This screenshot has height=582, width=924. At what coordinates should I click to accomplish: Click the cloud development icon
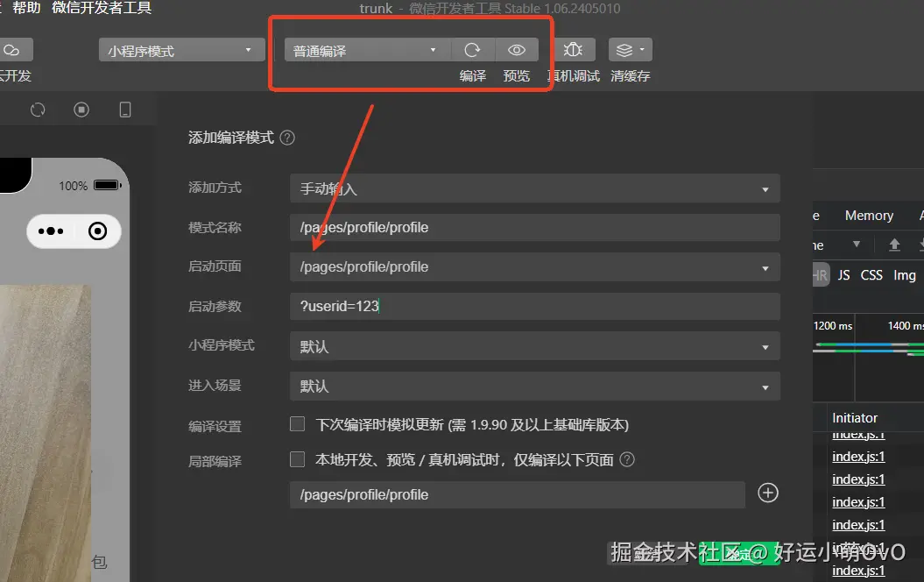pyautogui.click(x=11, y=50)
